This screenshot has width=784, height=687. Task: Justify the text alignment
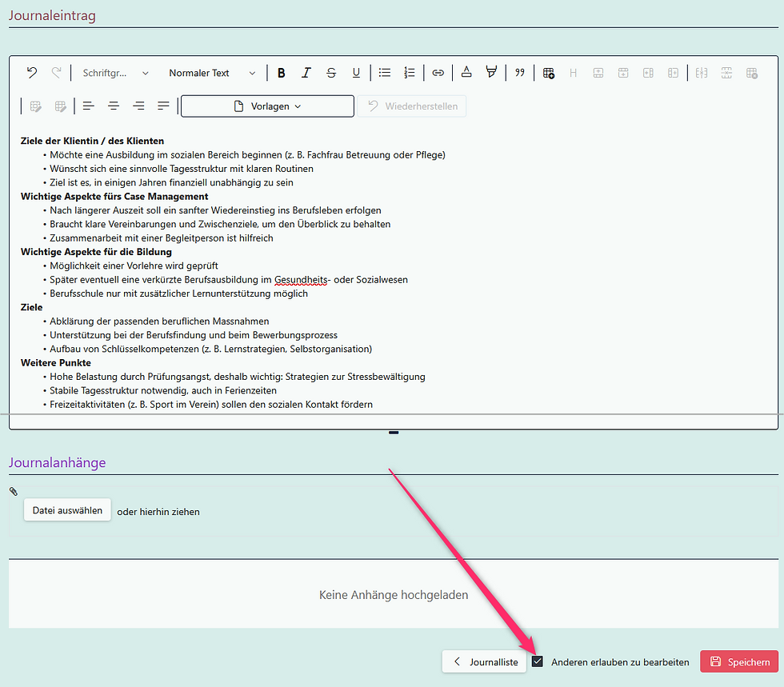[x=163, y=106]
